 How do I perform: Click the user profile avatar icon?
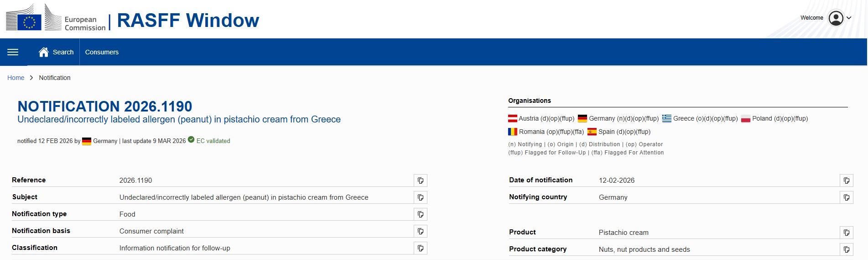tap(836, 18)
